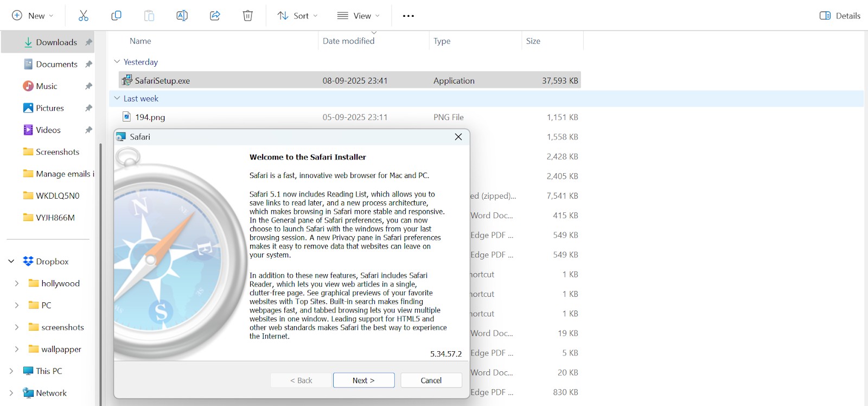868x406 pixels.
Task: Unpin Downloads using its pin icon
Action: (x=88, y=42)
